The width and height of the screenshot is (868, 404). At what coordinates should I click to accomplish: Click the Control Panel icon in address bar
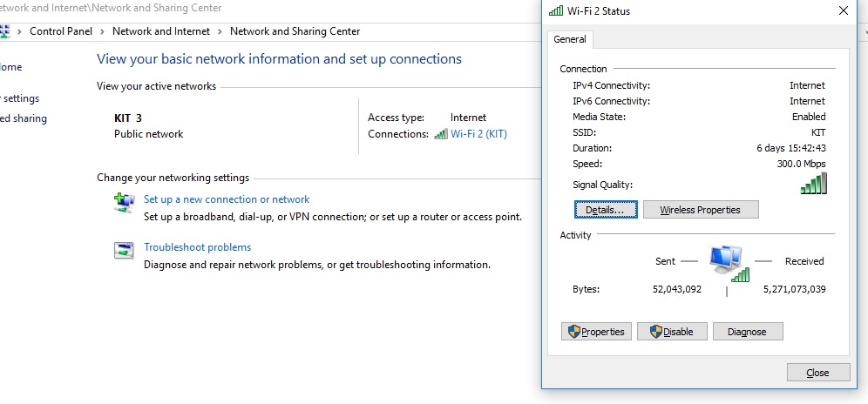[x=4, y=31]
